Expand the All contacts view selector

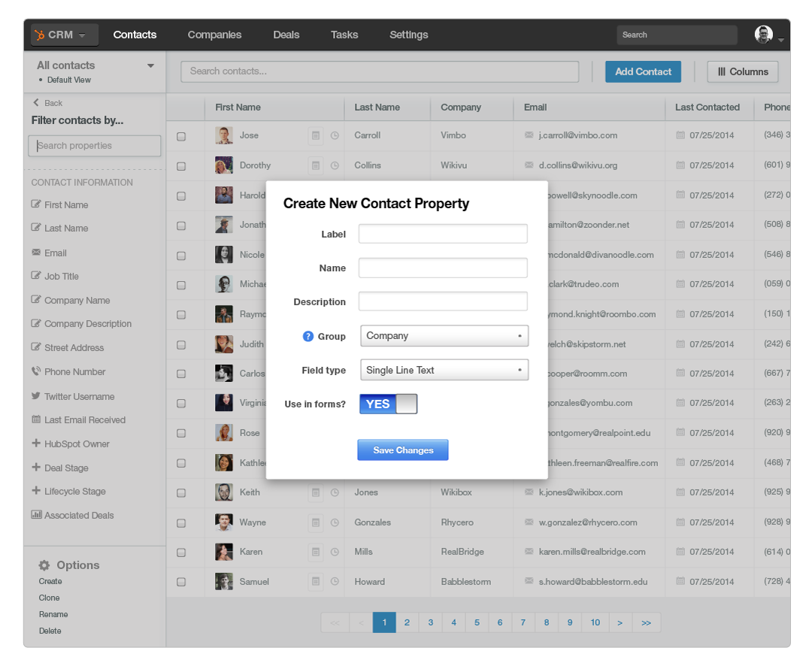coord(150,66)
